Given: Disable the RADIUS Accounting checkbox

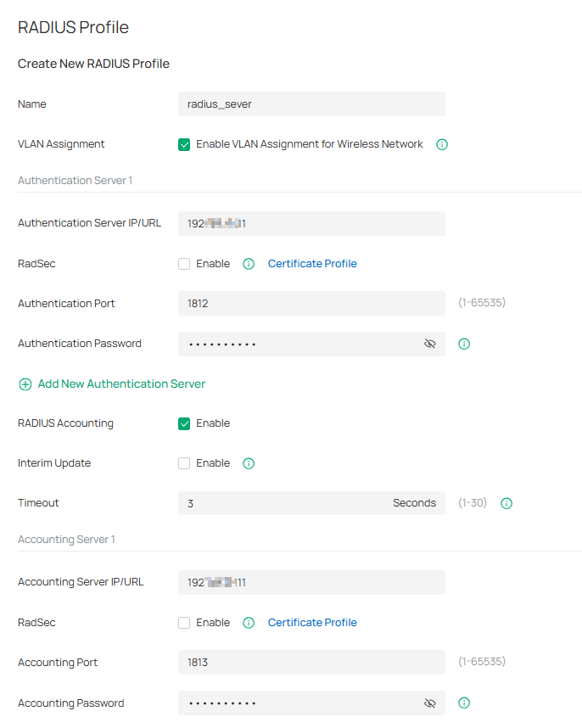Looking at the screenshot, I should [x=184, y=423].
